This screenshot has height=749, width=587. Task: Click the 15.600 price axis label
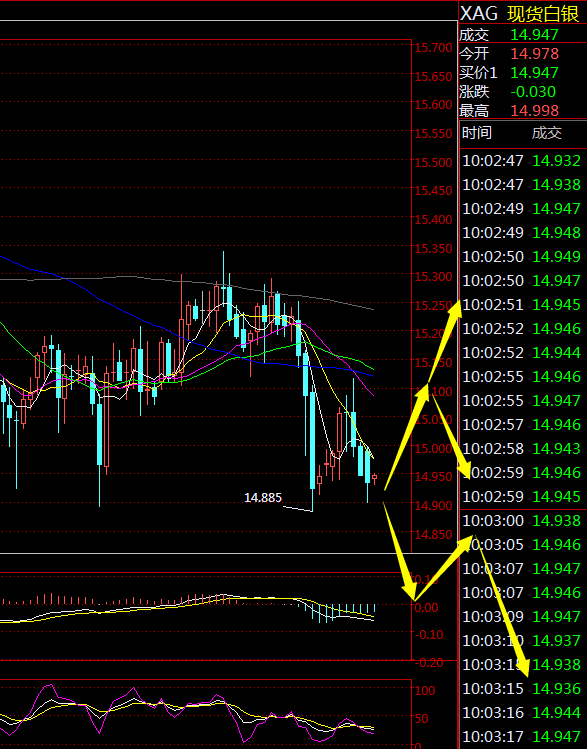click(433, 105)
